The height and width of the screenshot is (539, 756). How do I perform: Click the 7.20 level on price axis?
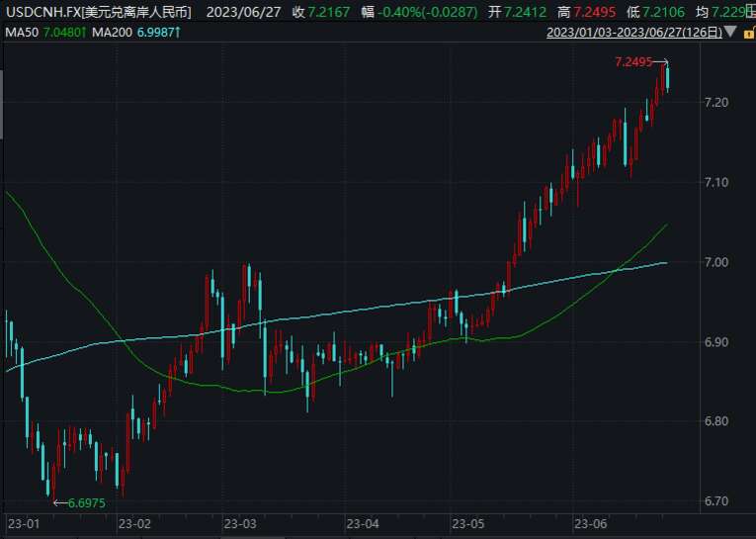point(716,103)
